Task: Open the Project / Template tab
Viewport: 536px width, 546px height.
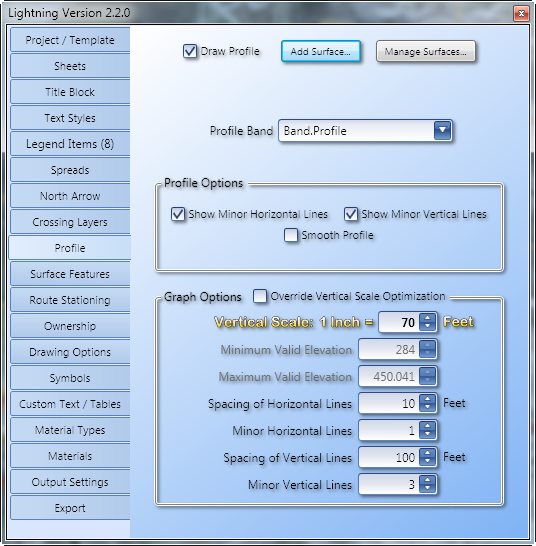Action: click(70, 40)
